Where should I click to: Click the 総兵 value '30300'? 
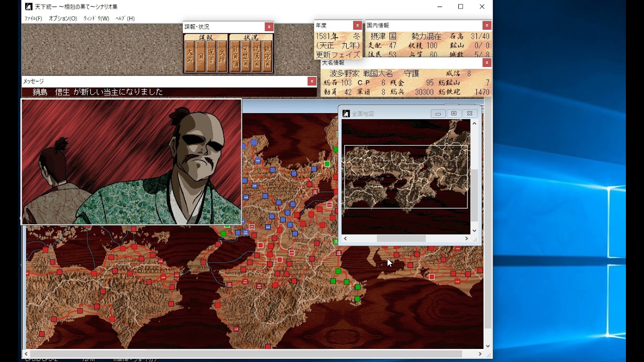click(425, 92)
